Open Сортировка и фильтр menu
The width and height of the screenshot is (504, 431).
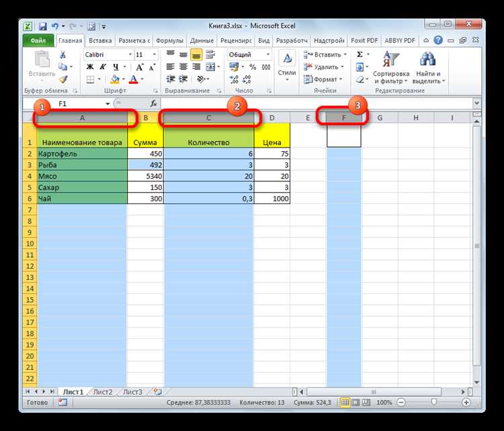point(391,68)
